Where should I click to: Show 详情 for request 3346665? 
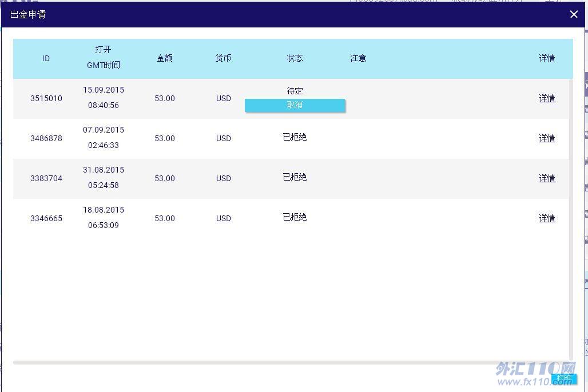[x=547, y=218]
